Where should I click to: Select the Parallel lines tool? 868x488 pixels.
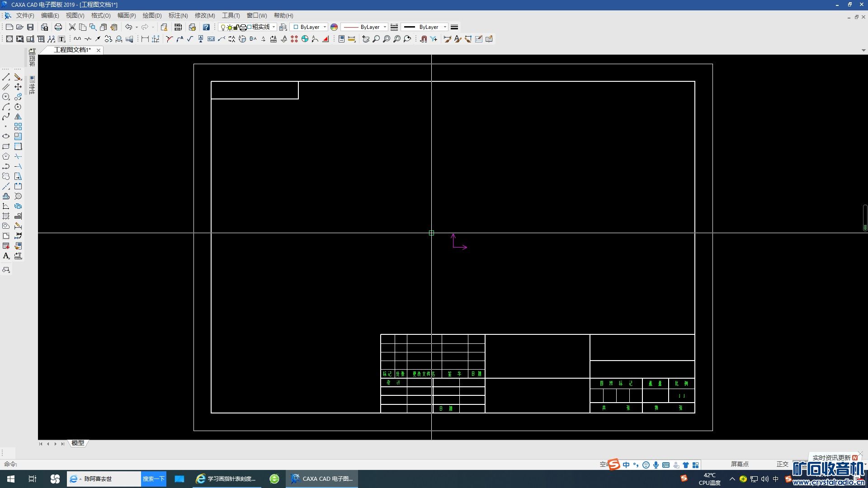[6, 87]
